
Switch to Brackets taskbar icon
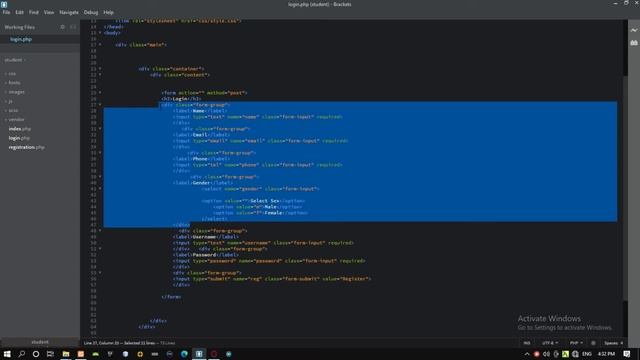(x=199, y=354)
